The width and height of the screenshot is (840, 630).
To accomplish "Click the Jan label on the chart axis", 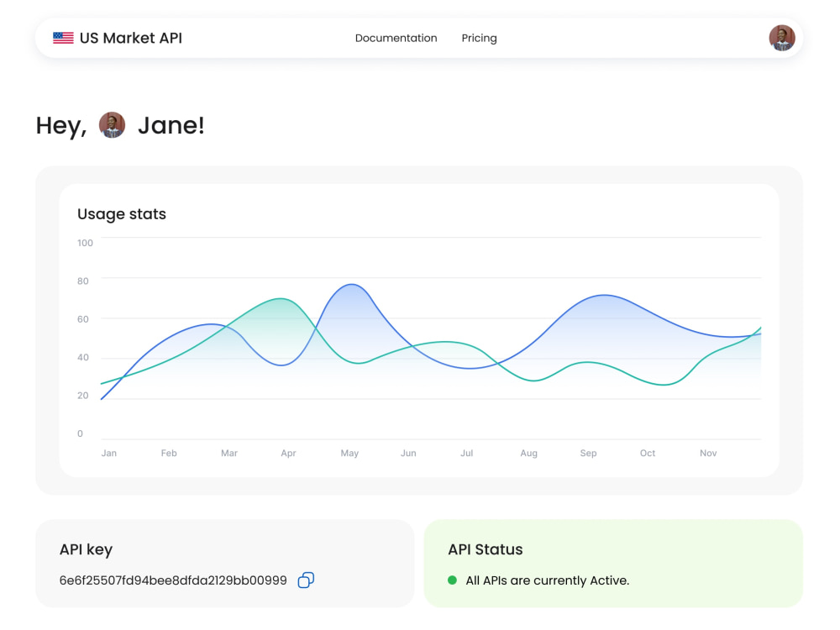I will click(x=108, y=454).
